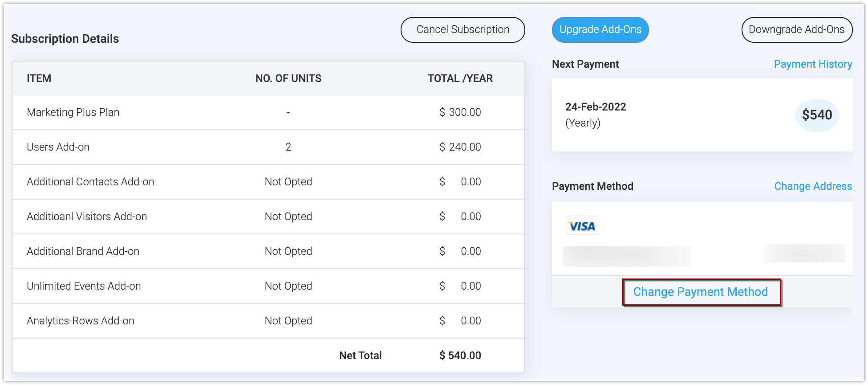Click the $540 amount badge
This screenshot has height=385, width=868.
[x=817, y=115]
